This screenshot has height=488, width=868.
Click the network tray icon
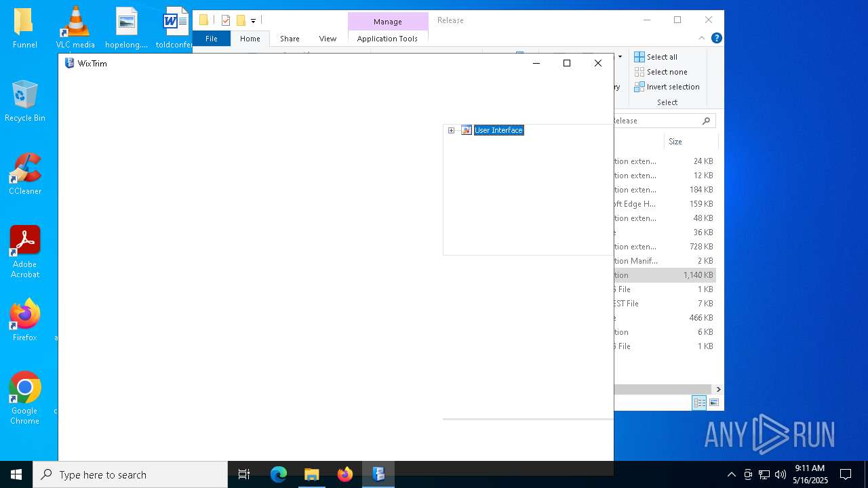(x=764, y=474)
